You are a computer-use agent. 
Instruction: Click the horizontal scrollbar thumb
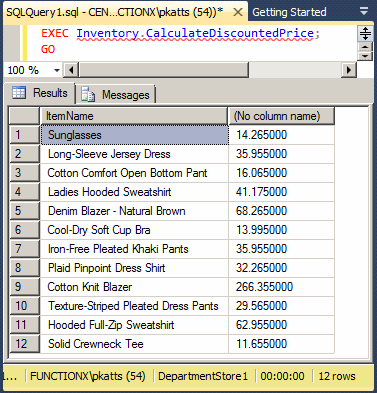163,70
